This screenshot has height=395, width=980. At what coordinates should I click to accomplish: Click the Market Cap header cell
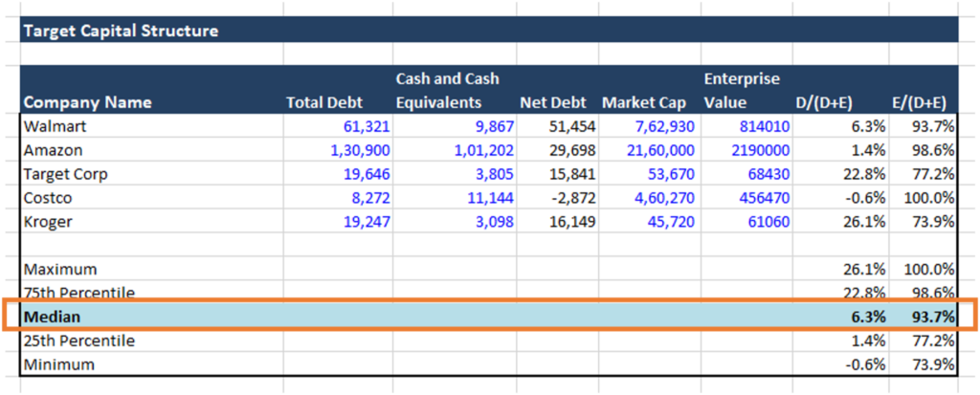pos(644,102)
